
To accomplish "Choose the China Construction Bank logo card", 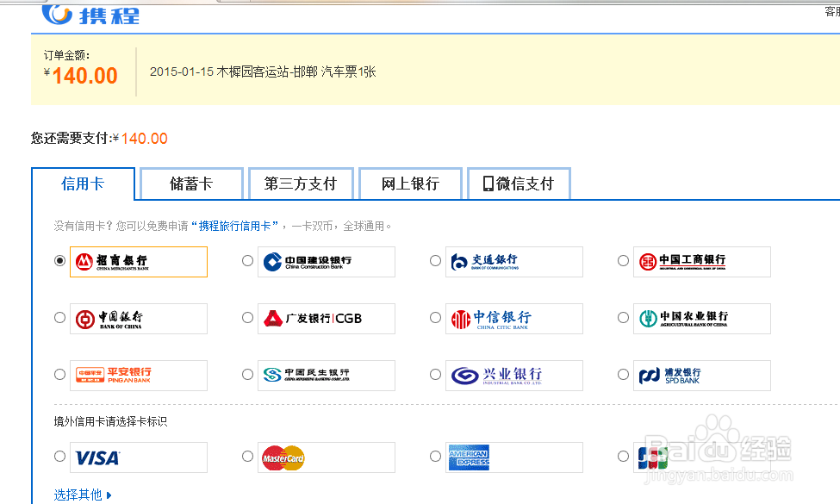I will 327,262.
